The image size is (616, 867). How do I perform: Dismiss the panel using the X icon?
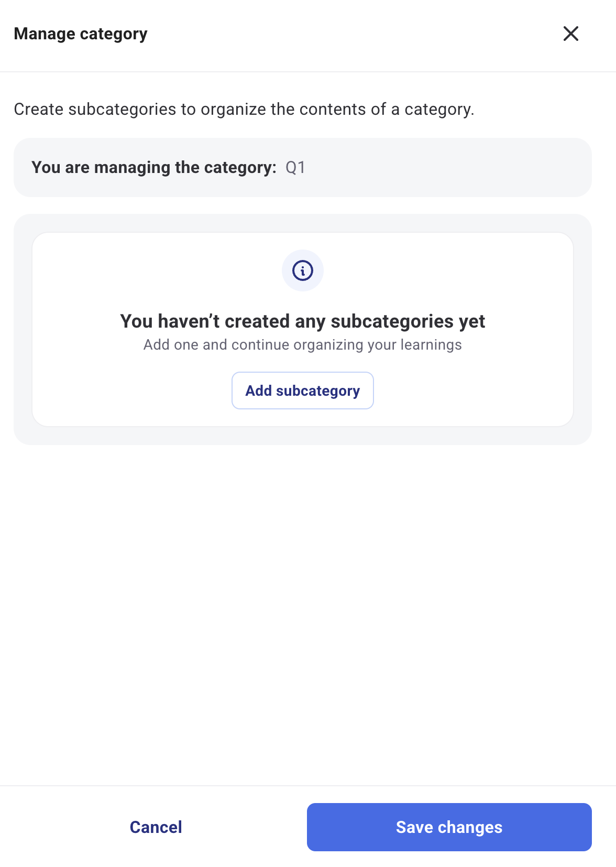tap(570, 34)
